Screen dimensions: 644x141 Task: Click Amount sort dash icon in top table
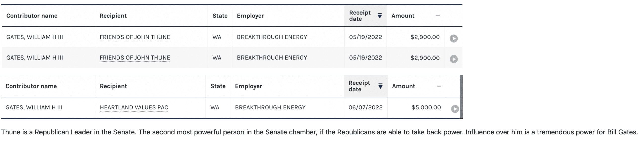pyautogui.click(x=438, y=16)
